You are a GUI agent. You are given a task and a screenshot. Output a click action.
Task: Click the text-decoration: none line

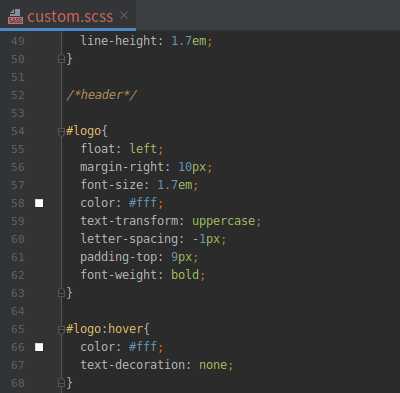coord(156,365)
